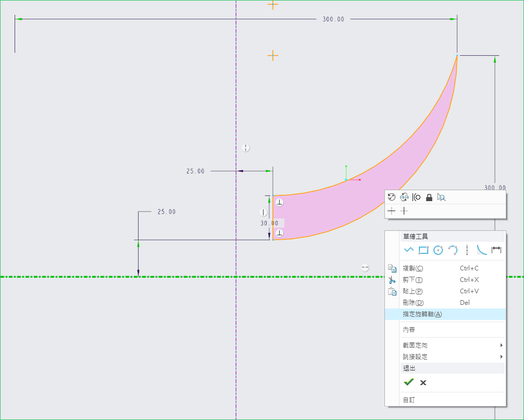Select the centerline sketch tool
Screen dimensions: 524x420
pos(467,250)
